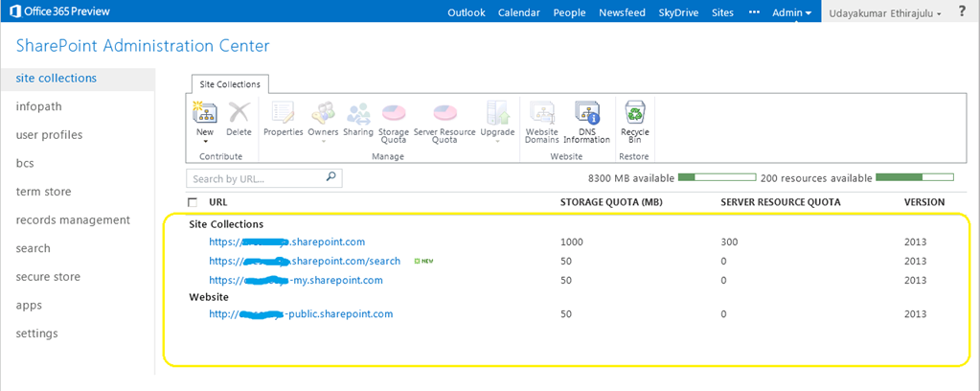This screenshot has height=391, width=980.
Task: Click the 200 resources available text
Action: coord(816,178)
